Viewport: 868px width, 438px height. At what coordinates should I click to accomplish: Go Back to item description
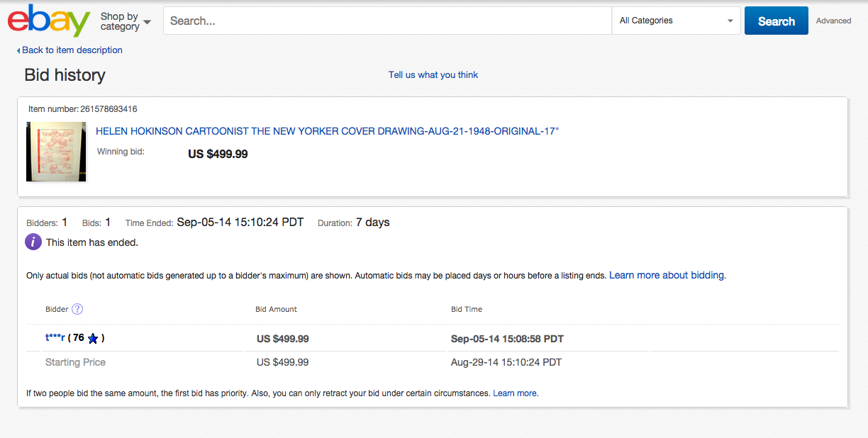click(69, 50)
